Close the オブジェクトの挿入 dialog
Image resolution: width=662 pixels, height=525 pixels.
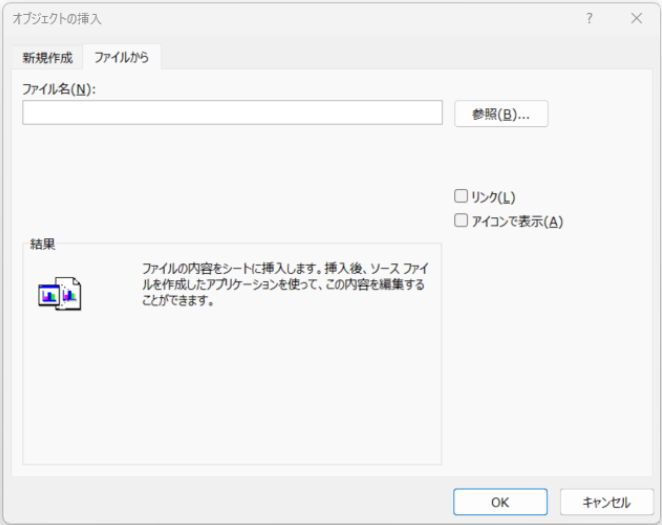click(636, 18)
